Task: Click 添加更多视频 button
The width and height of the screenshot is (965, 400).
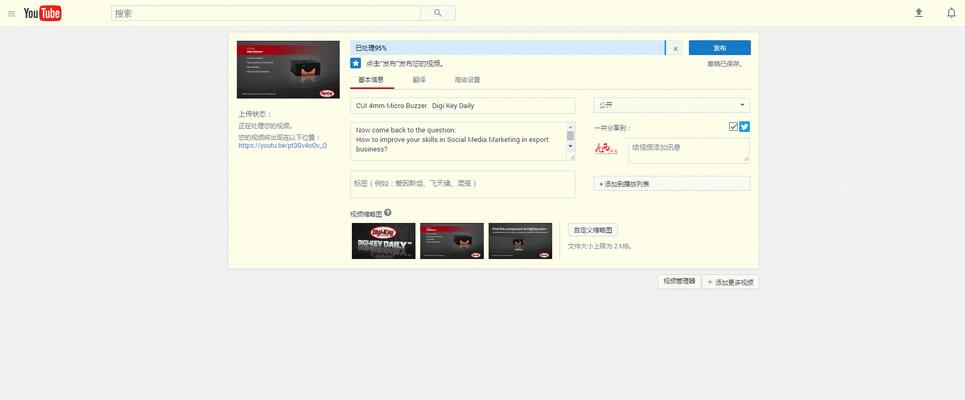Action: (x=731, y=282)
